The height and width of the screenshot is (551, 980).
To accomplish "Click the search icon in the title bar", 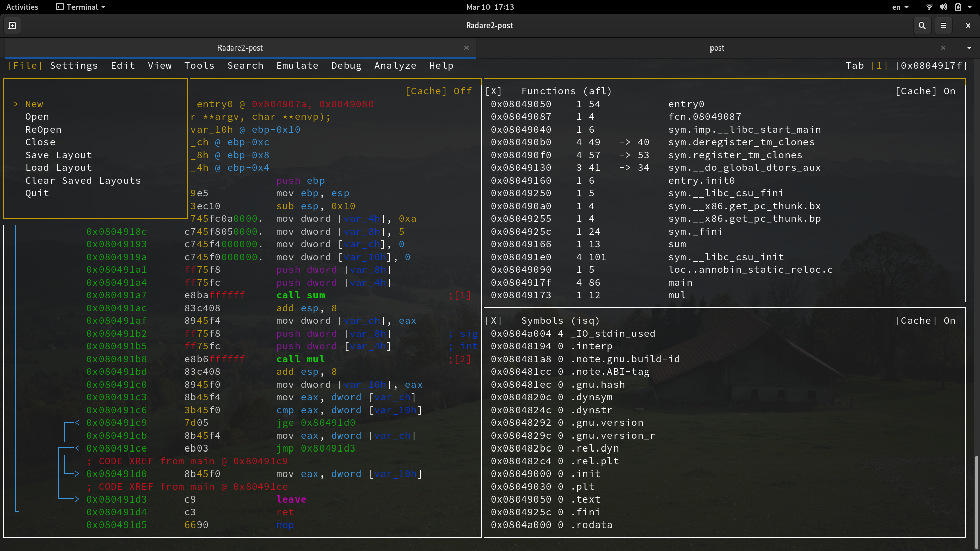I will pyautogui.click(x=922, y=25).
